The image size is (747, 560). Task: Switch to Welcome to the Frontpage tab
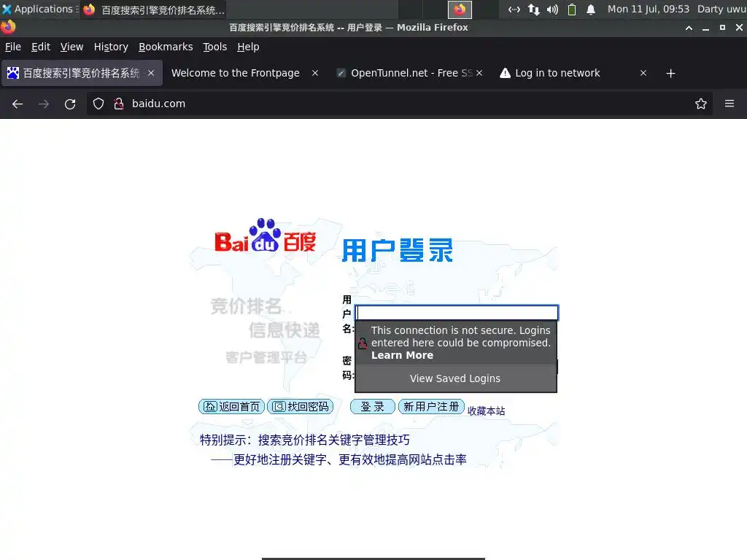[x=236, y=73]
